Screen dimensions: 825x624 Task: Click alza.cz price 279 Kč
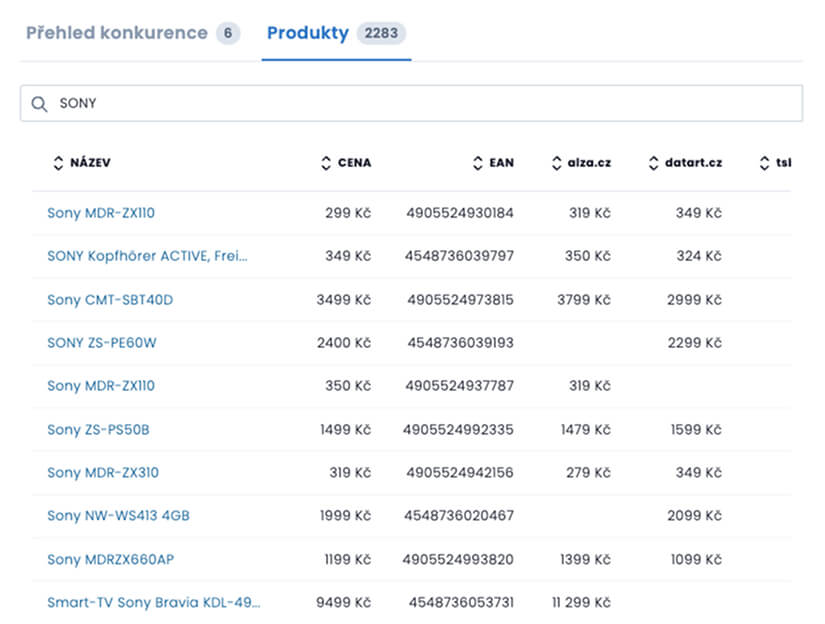coord(589,472)
